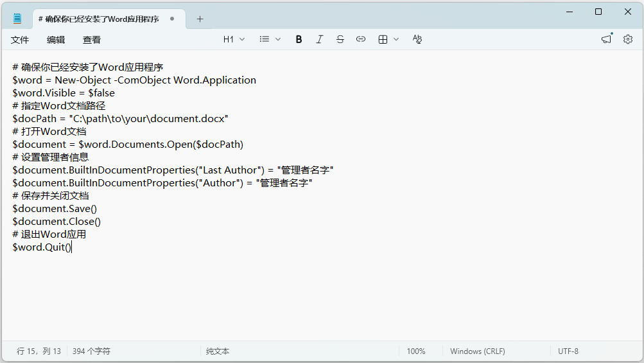Add a new tab with the plus button
Viewport: 644px width, 363px height.
tap(200, 19)
